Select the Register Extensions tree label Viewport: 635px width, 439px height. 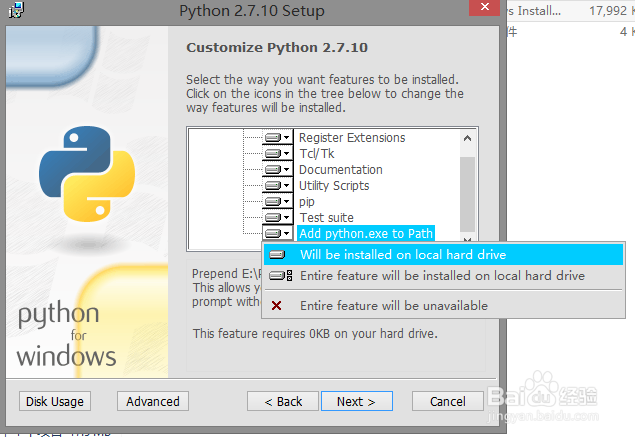[352, 138]
